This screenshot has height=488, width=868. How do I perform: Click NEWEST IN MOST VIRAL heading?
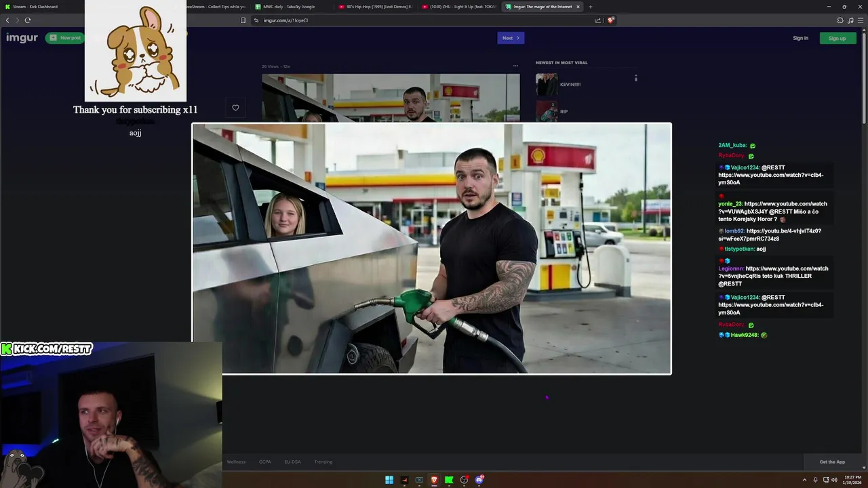[561, 62]
